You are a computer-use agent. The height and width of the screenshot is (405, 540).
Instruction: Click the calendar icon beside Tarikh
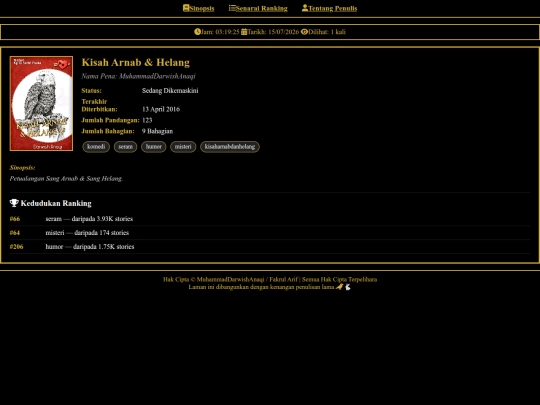244,32
